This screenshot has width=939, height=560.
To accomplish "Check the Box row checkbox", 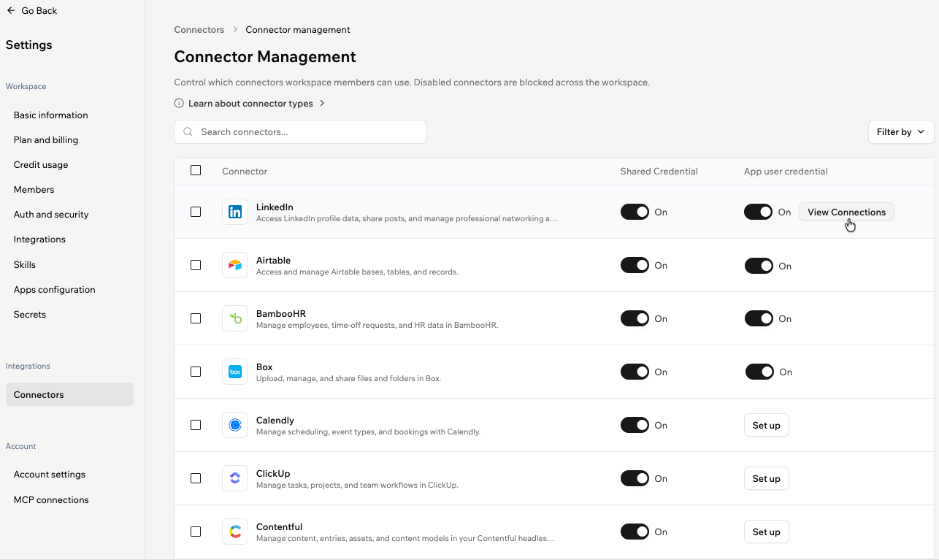I will click(x=196, y=372).
